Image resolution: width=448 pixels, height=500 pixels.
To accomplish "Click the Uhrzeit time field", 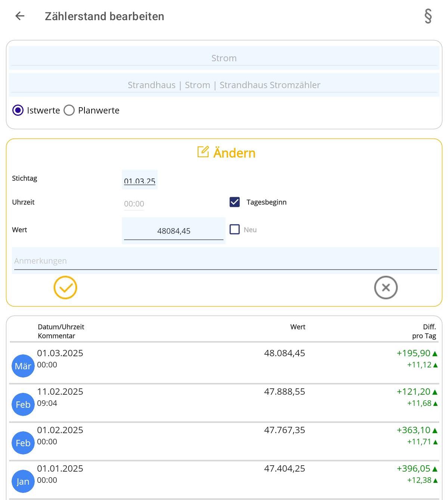I will (x=134, y=204).
